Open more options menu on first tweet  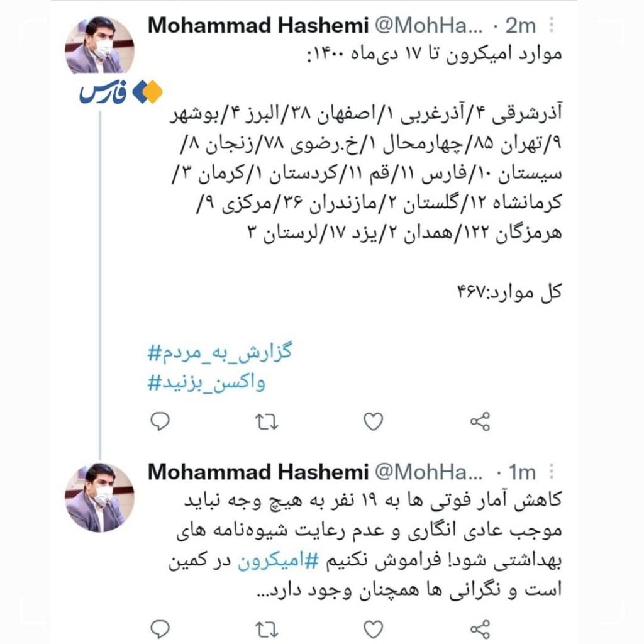pyautogui.click(x=552, y=25)
